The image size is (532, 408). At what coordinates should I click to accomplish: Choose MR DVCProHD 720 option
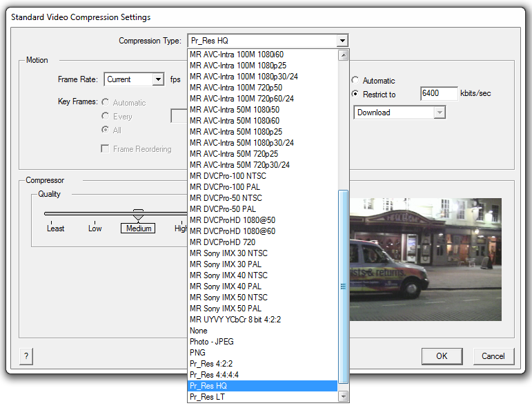(x=222, y=242)
